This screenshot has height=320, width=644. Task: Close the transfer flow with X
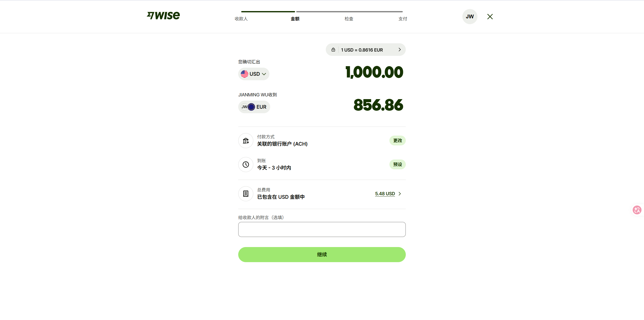coord(490,17)
